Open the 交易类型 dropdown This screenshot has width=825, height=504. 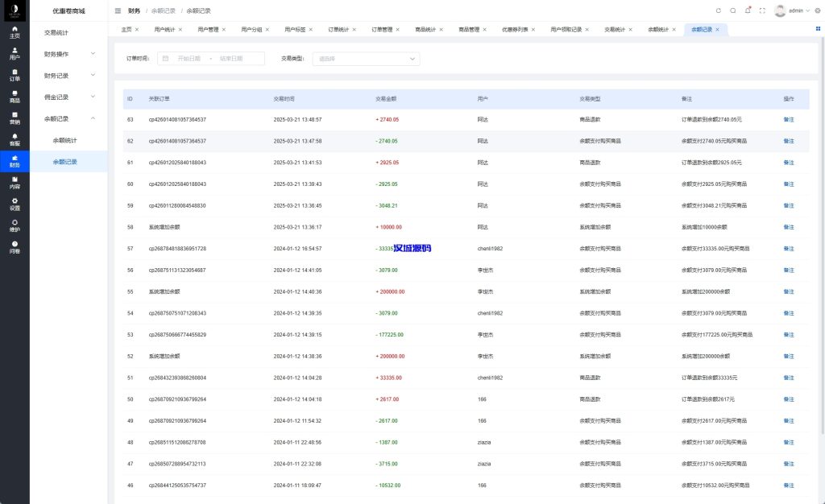click(x=367, y=59)
